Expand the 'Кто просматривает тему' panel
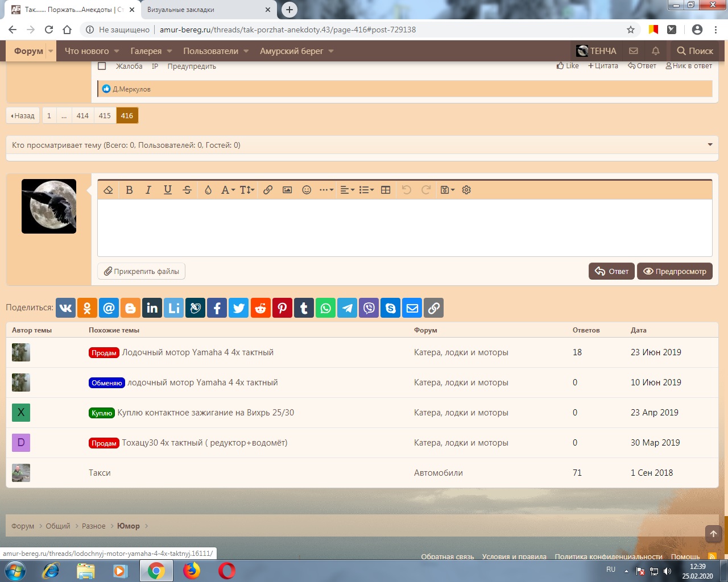 [710, 145]
